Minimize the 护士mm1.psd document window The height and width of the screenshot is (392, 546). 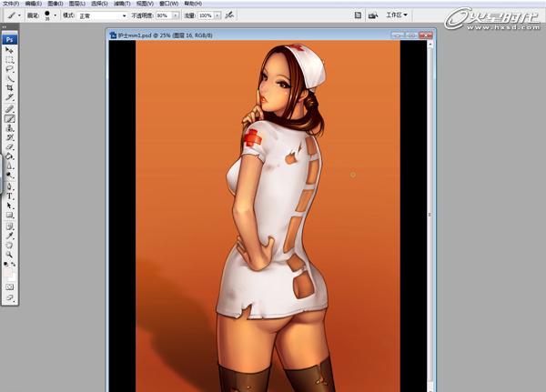tap(397, 35)
